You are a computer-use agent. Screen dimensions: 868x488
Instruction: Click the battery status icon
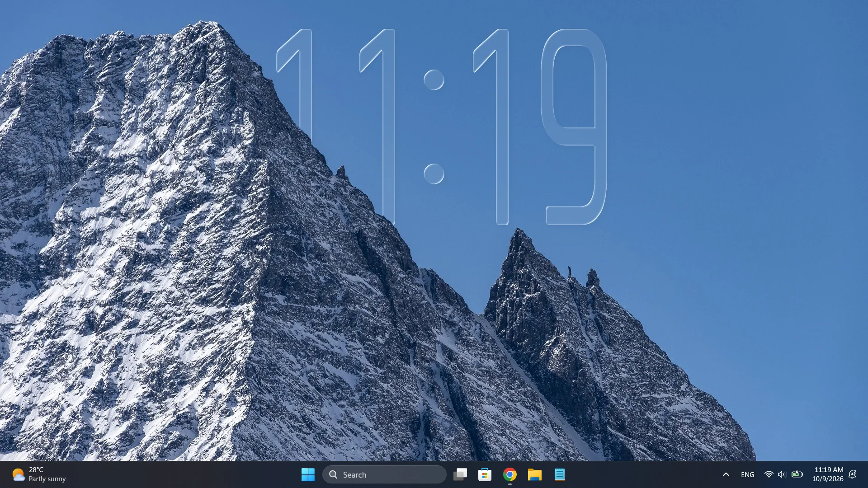[x=797, y=474]
